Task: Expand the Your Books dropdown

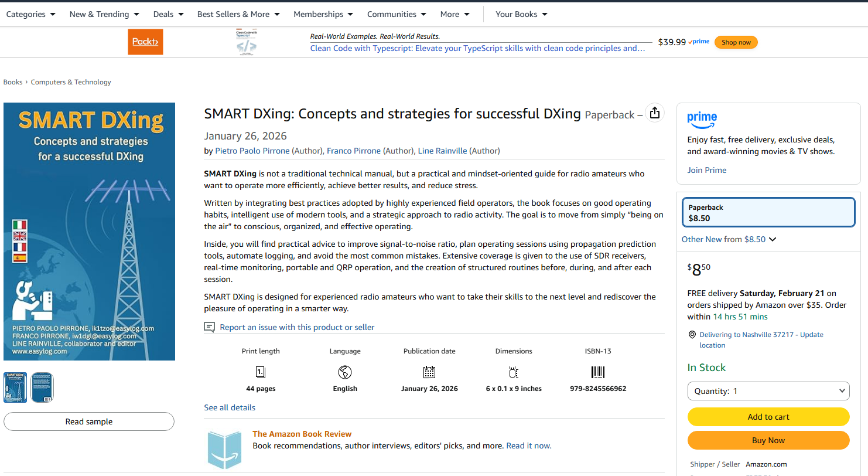Action: pos(521,14)
